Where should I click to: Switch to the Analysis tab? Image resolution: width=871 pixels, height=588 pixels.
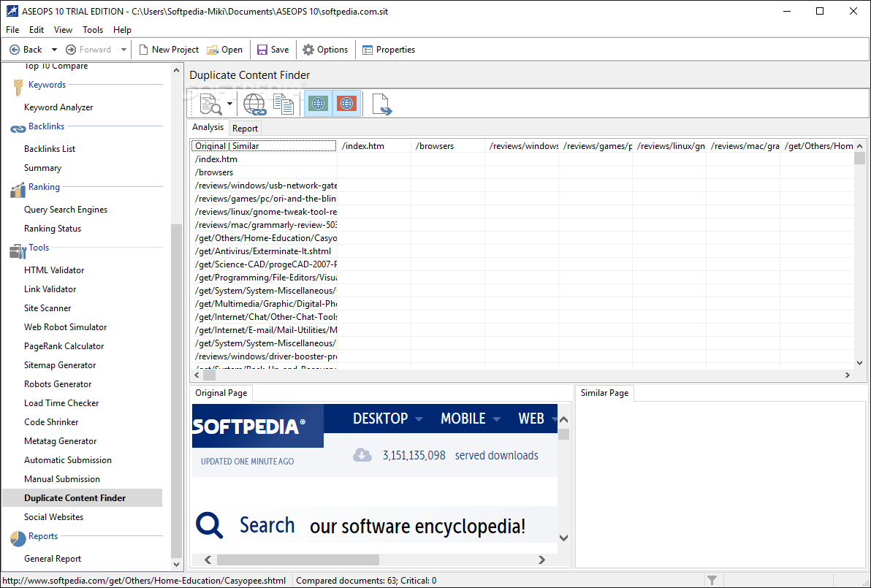208,127
